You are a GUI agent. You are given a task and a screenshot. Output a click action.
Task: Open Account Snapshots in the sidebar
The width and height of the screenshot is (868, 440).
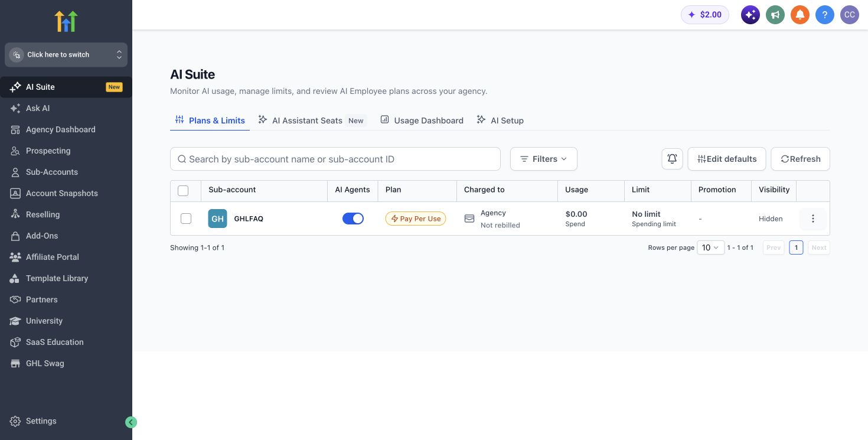66,193
